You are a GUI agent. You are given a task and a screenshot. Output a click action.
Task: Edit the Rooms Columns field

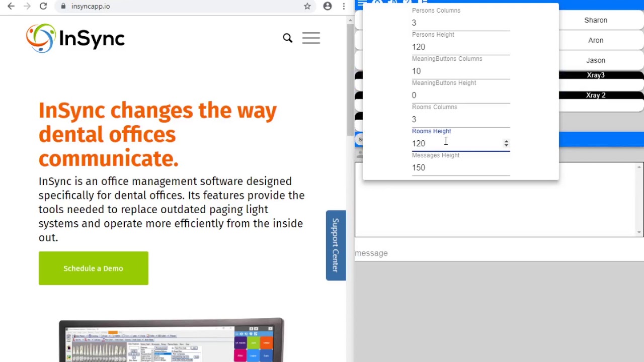click(x=461, y=119)
